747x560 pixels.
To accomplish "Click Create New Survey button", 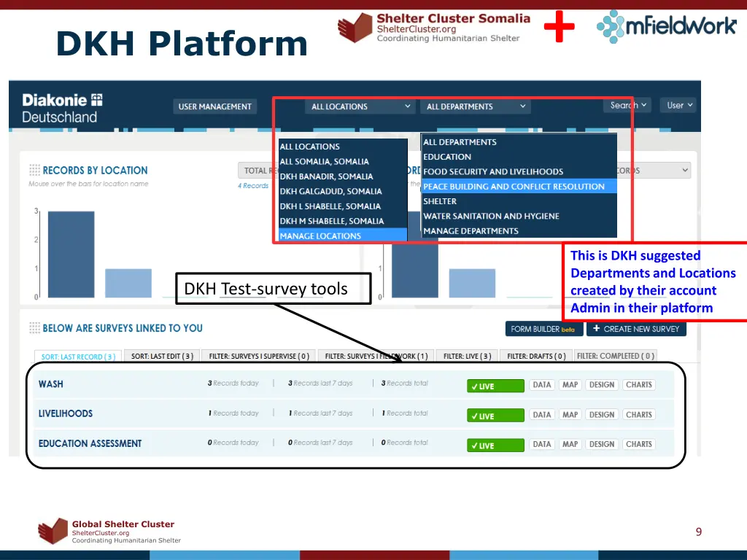I will click(636, 329).
